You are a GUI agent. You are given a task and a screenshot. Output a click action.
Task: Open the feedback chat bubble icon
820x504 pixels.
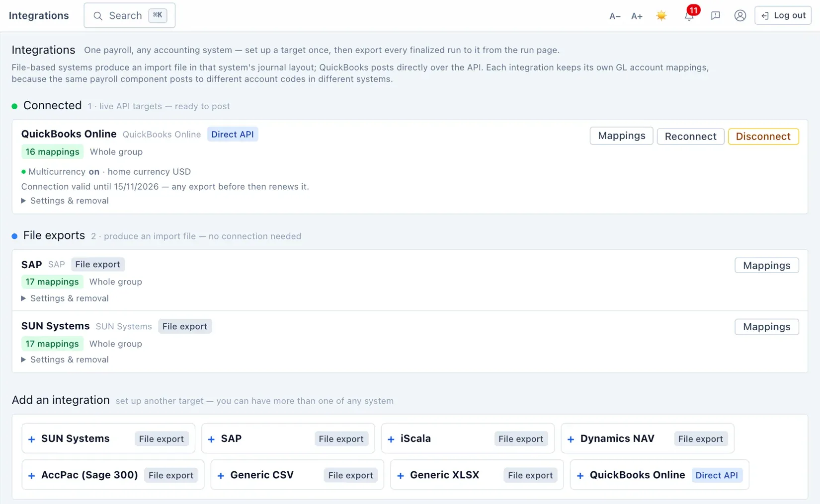(716, 15)
